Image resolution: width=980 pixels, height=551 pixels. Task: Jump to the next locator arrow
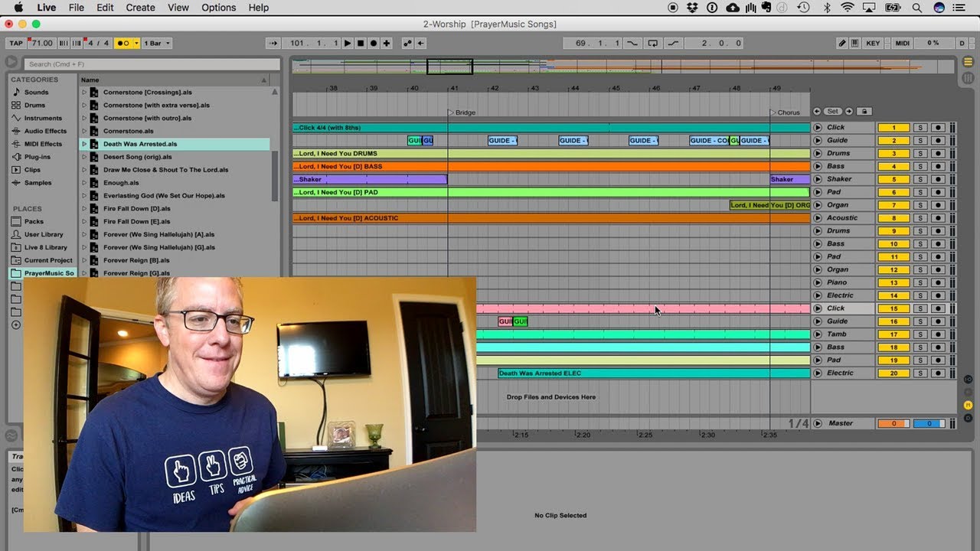(848, 112)
